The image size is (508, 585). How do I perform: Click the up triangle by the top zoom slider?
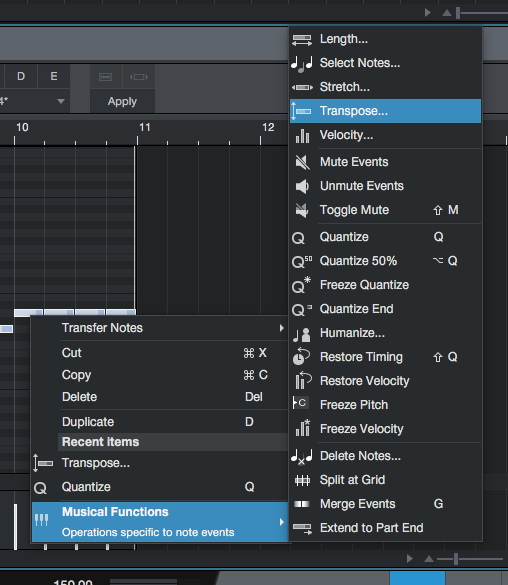pyautogui.click(x=447, y=13)
